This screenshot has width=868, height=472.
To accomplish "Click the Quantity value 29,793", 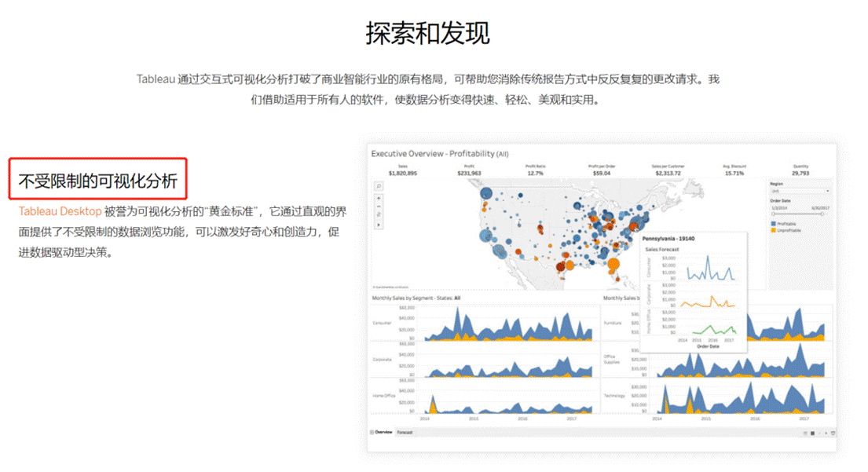I will point(800,174).
